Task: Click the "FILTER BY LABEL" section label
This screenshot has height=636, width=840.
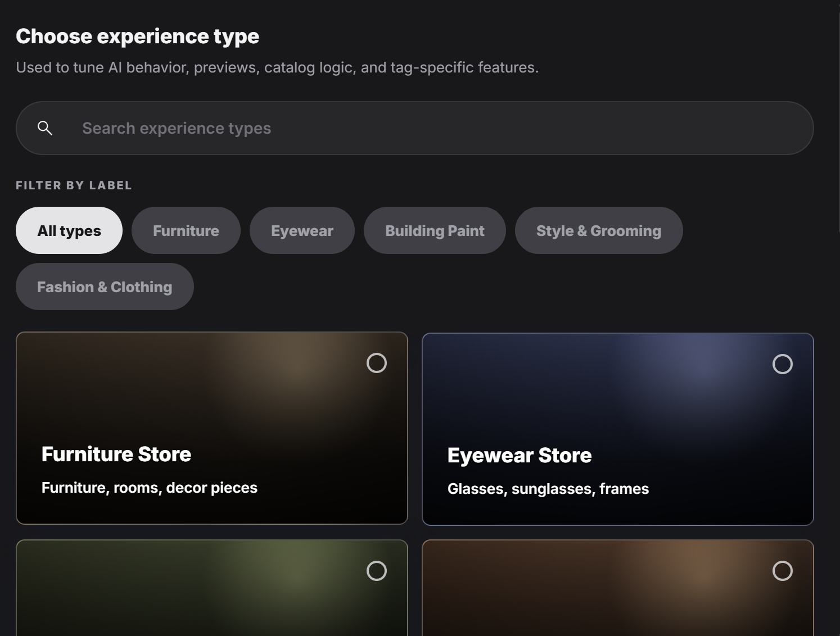Action: (74, 185)
